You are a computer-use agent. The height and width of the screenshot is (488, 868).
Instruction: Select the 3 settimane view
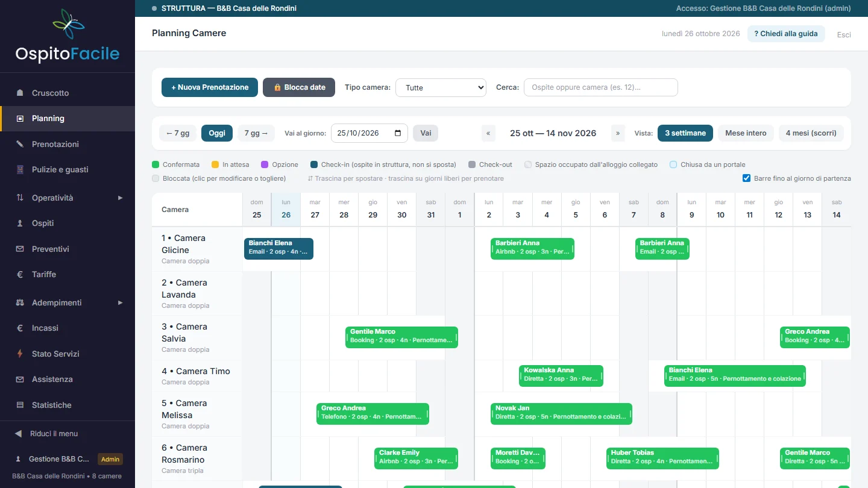click(x=685, y=133)
